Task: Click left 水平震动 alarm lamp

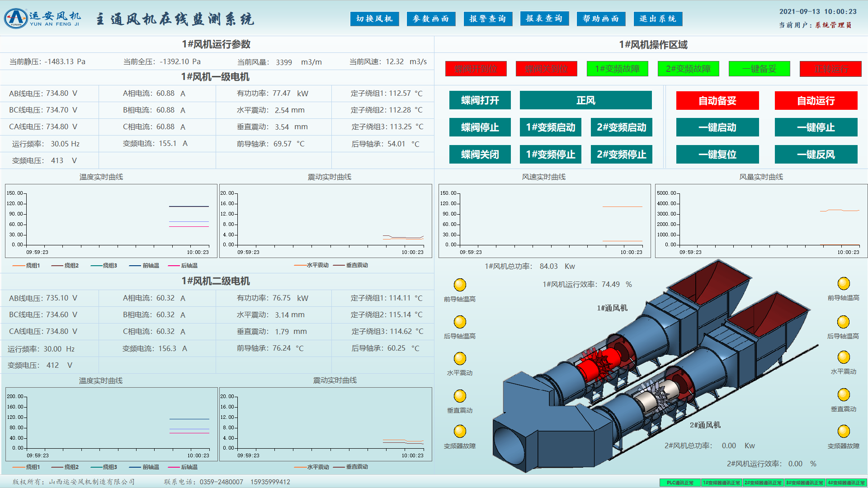Action: pos(460,358)
